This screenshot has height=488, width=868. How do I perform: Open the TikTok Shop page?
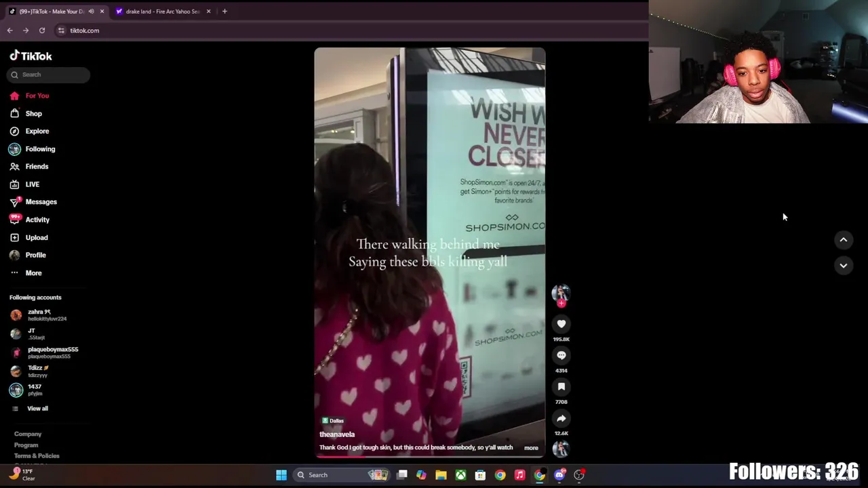26,113
